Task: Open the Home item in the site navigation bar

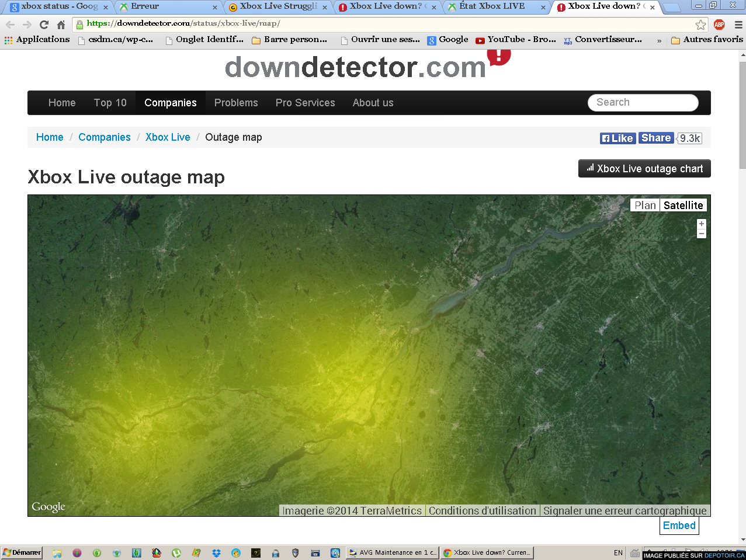Action: 62,103
